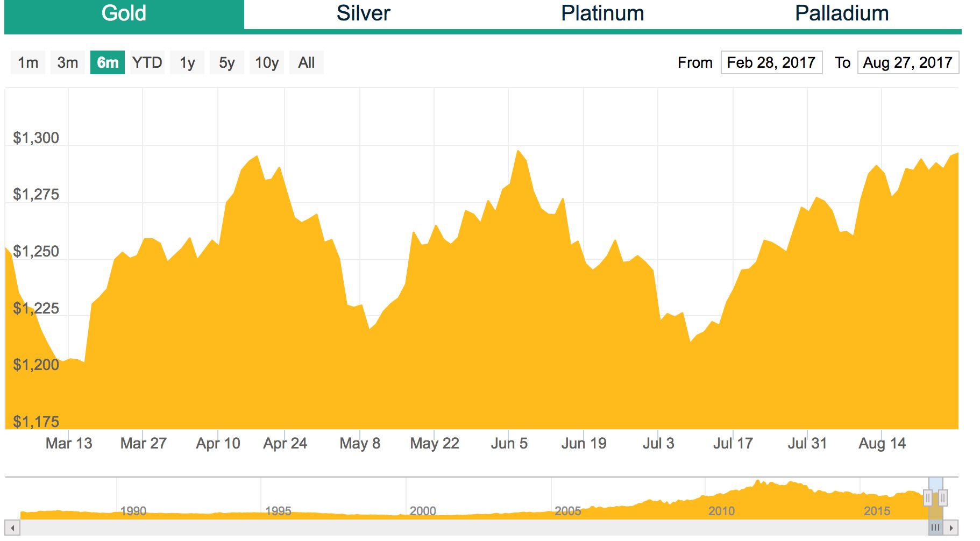980x541 pixels.
Task: Click the Mar 27 date label
Action: [144, 444]
